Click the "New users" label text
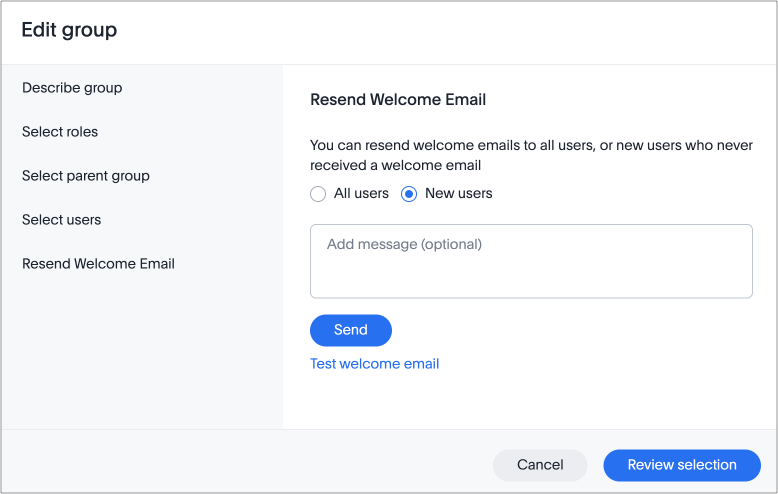 [x=458, y=194]
